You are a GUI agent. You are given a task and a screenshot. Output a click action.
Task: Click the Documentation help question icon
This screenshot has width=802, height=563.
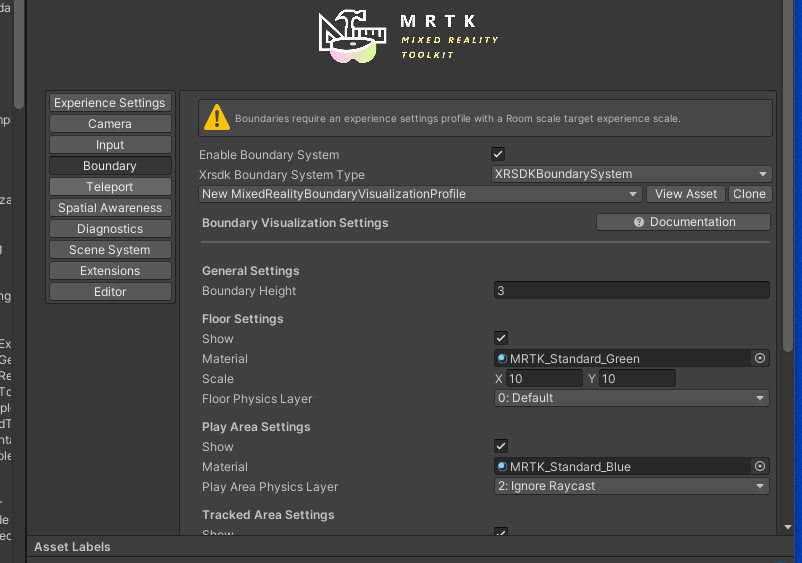(639, 222)
